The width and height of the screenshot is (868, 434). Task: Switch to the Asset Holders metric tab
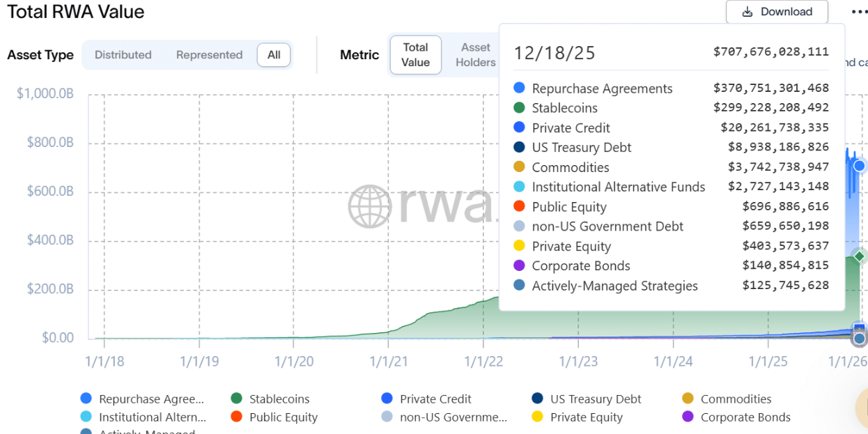[476, 55]
